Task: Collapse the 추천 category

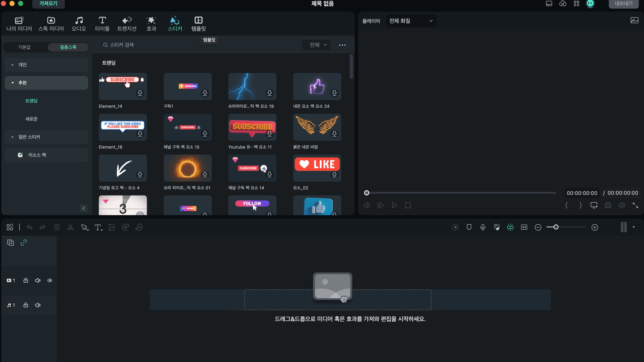Action: (x=46, y=83)
